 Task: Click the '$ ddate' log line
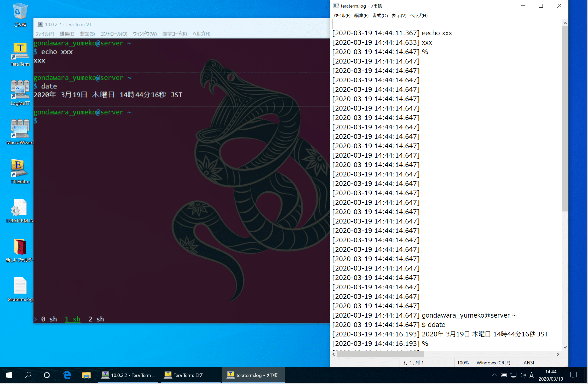(389, 325)
